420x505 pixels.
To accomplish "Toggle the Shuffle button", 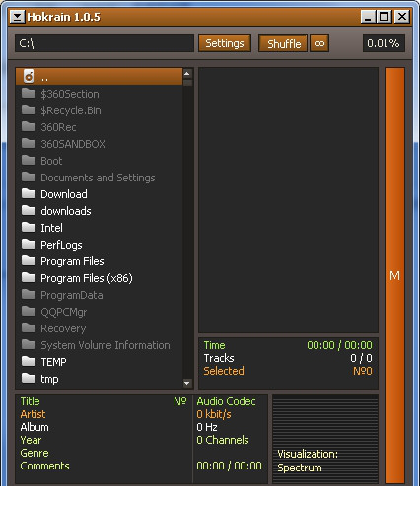I will pyautogui.click(x=283, y=43).
